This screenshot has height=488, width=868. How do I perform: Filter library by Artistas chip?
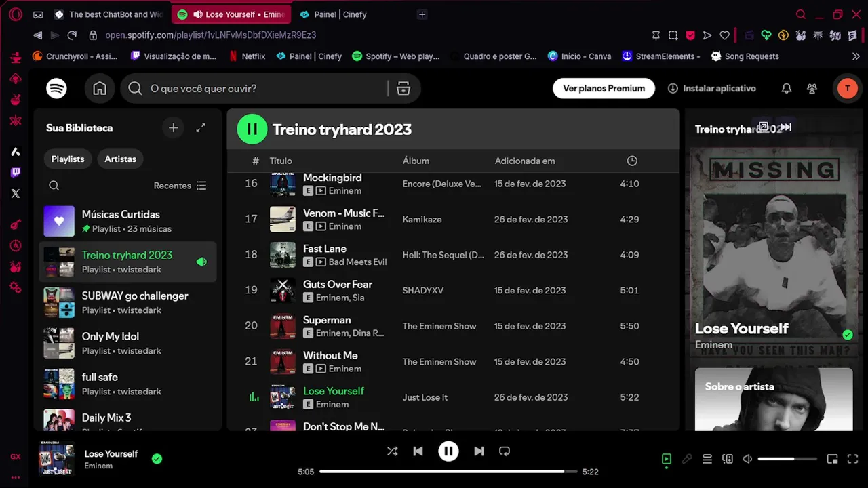120,159
